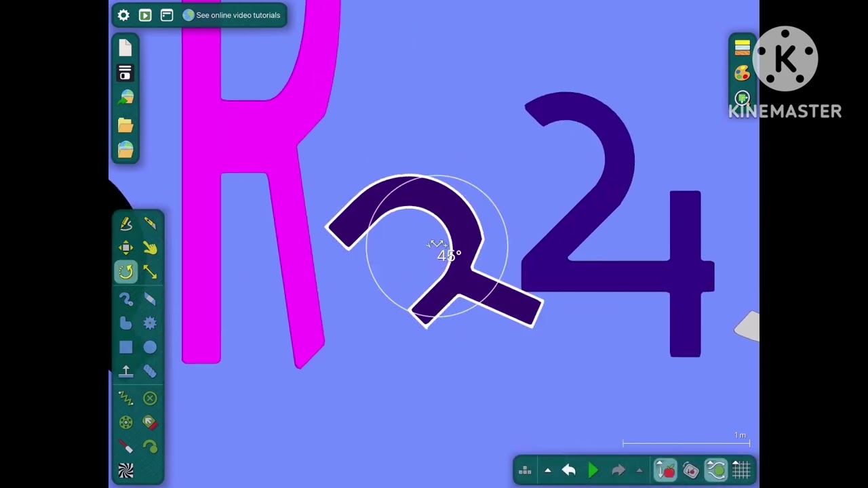
Task: Select the Move tool
Action: pyautogui.click(x=126, y=248)
